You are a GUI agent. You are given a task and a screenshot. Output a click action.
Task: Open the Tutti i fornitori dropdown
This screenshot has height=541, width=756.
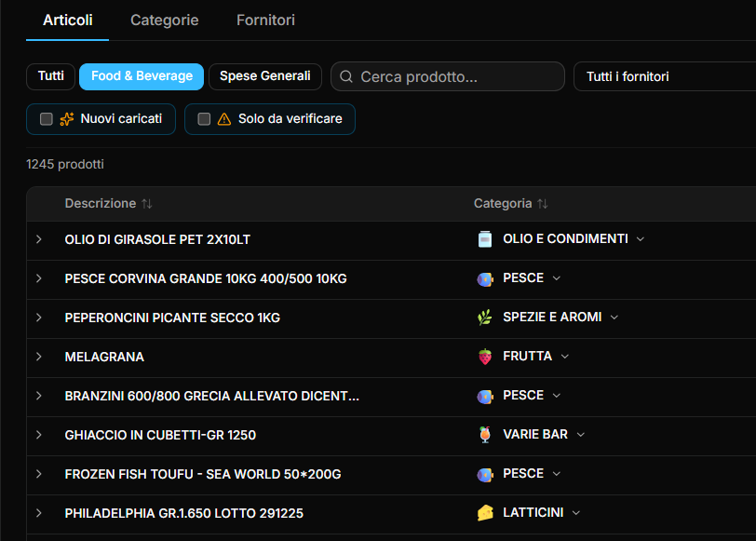click(665, 76)
